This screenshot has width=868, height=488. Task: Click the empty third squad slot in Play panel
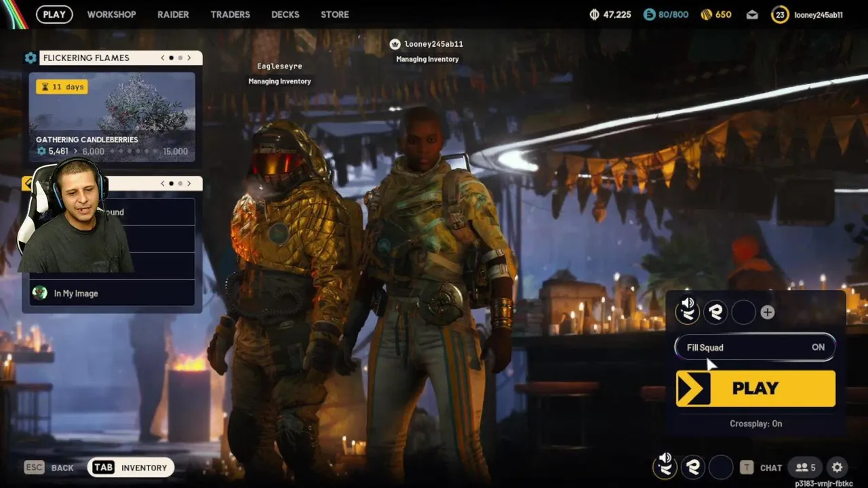(x=744, y=312)
